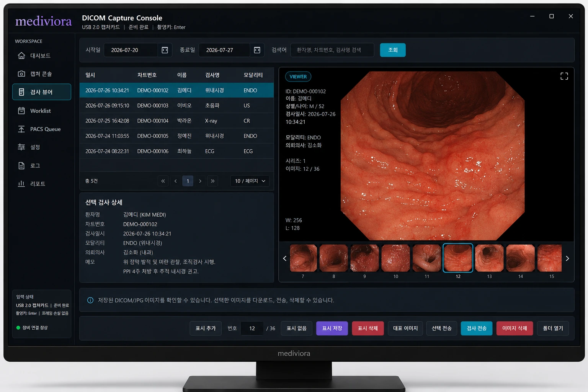Image resolution: width=588 pixels, height=392 pixels.
Task: Open 대시보드 from the sidebar
Action: point(42,56)
